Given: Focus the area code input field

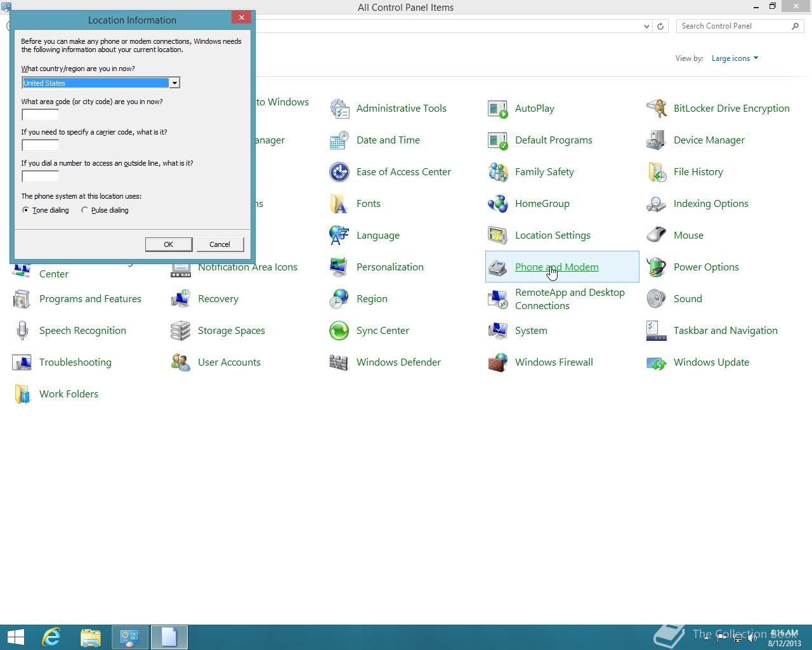Looking at the screenshot, I should [x=40, y=115].
